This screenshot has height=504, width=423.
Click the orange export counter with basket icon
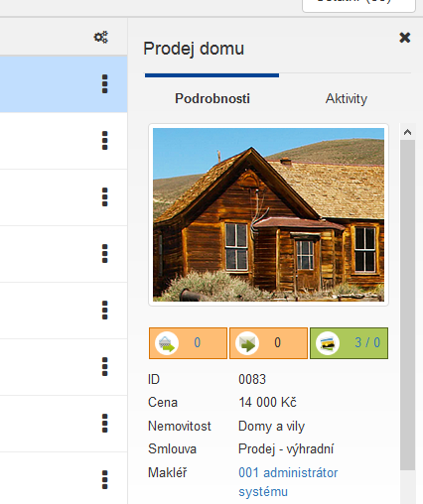188,343
